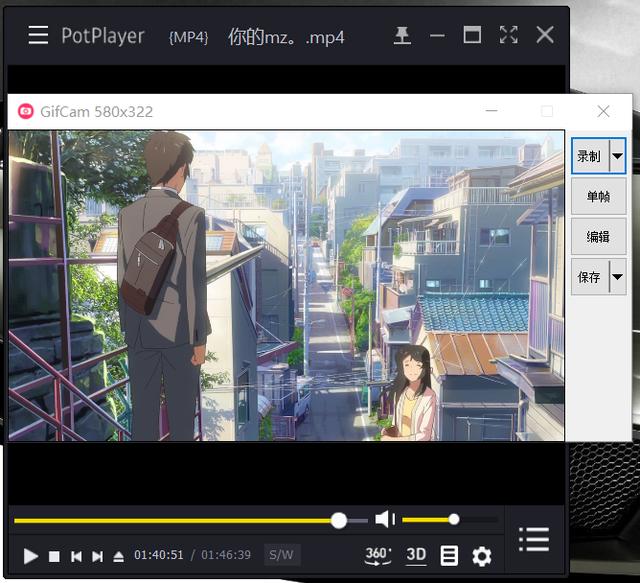
Task: Start recording with the 录制 button
Action: [x=590, y=156]
